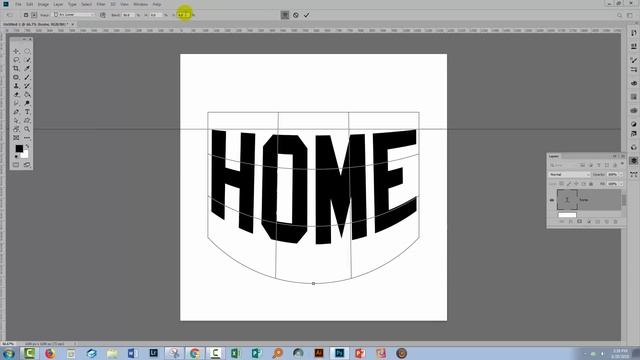Select the Elliptical Marquee tool
Image resolution: width=640 pixels, height=360 pixels.
pyautogui.click(x=27, y=51)
